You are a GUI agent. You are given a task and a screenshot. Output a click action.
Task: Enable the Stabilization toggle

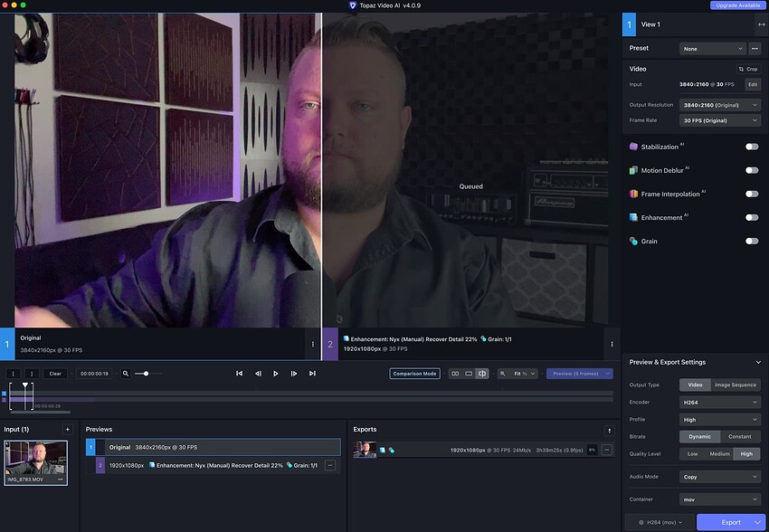751,147
